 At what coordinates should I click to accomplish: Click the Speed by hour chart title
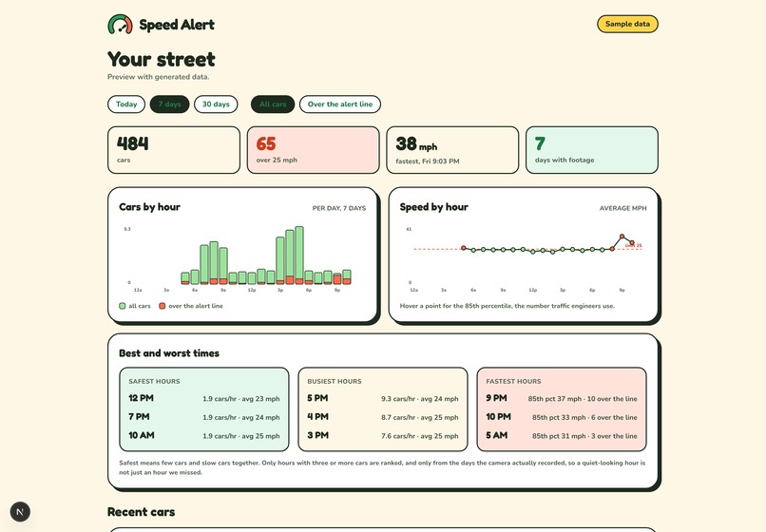(433, 207)
